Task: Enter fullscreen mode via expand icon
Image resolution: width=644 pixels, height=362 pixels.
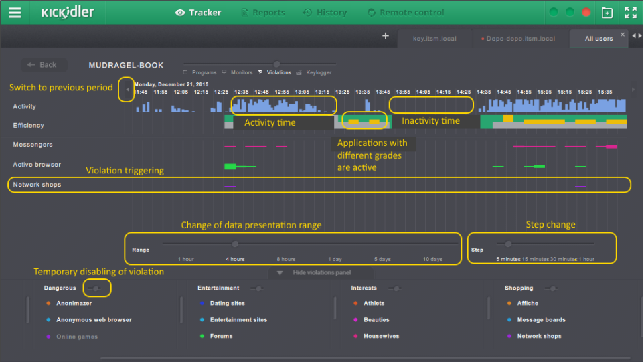Action: coord(631,13)
